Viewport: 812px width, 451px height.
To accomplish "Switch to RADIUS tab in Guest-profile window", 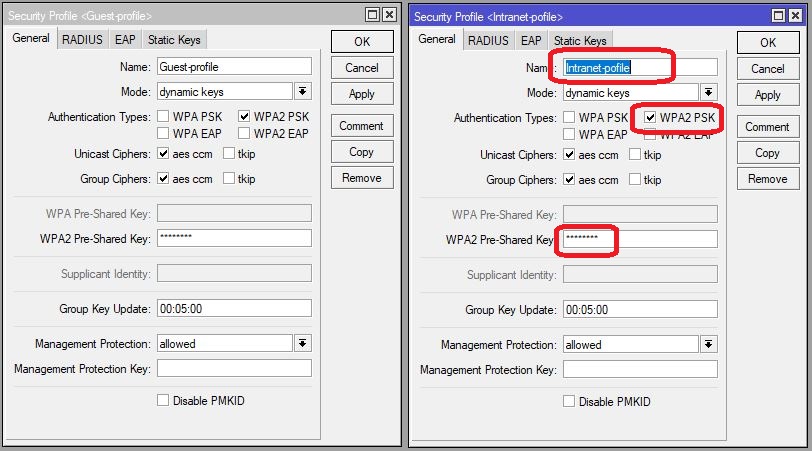I will click(x=81, y=40).
